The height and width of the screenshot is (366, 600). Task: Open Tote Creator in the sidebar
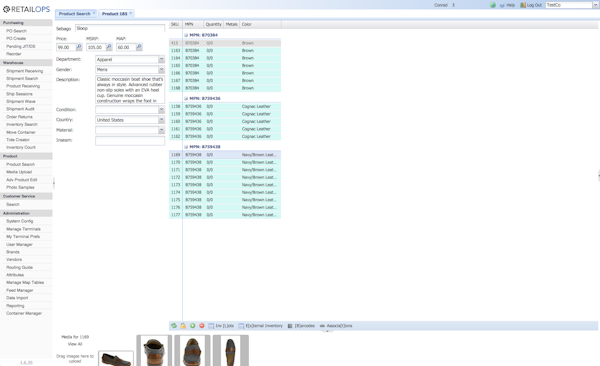[18, 140]
